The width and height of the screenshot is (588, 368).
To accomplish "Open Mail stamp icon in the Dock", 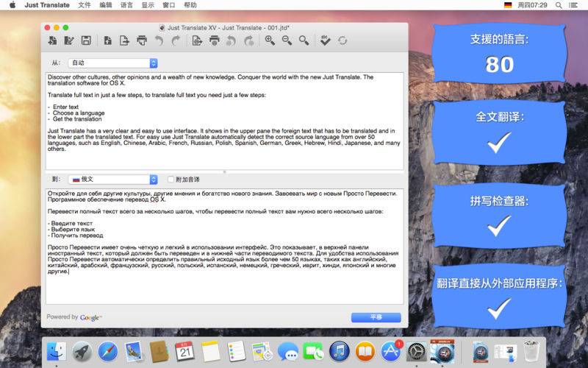I will pyautogui.click(x=134, y=352).
